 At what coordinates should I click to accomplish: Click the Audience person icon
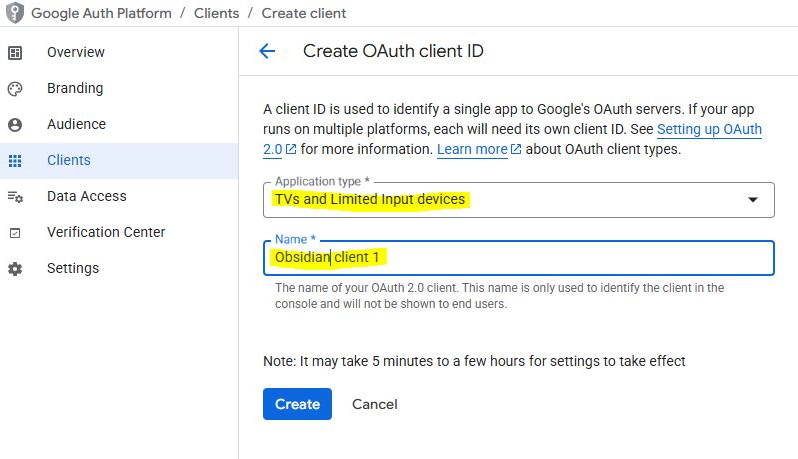click(15, 125)
